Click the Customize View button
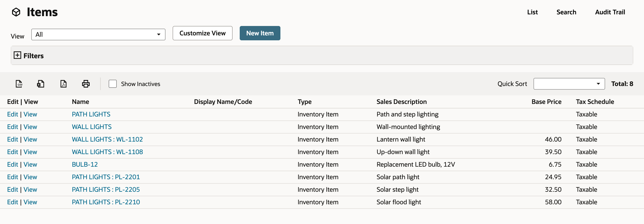Viewport: 644px width, 224px height. [203, 33]
